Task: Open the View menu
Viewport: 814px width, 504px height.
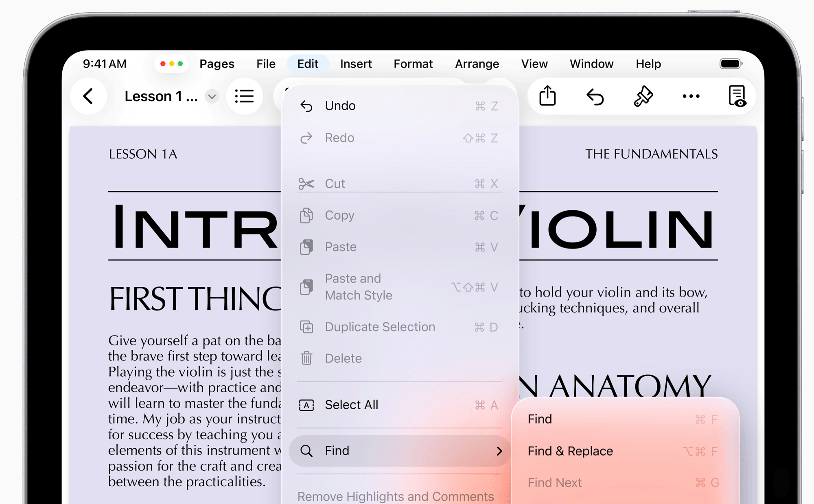Action: click(534, 64)
